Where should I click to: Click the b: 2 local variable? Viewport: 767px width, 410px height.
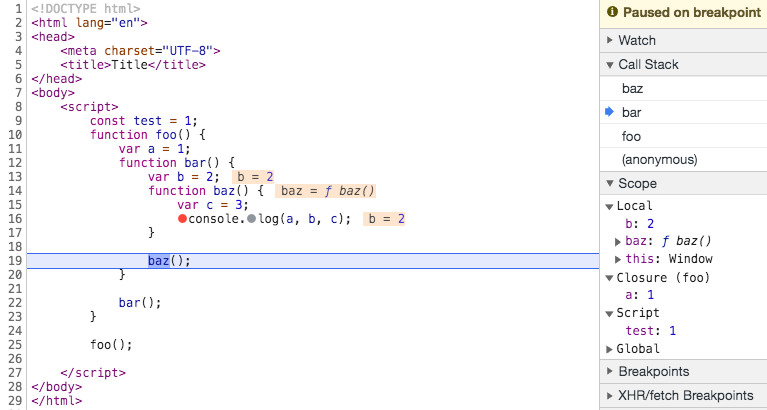[x=640, y=224]
